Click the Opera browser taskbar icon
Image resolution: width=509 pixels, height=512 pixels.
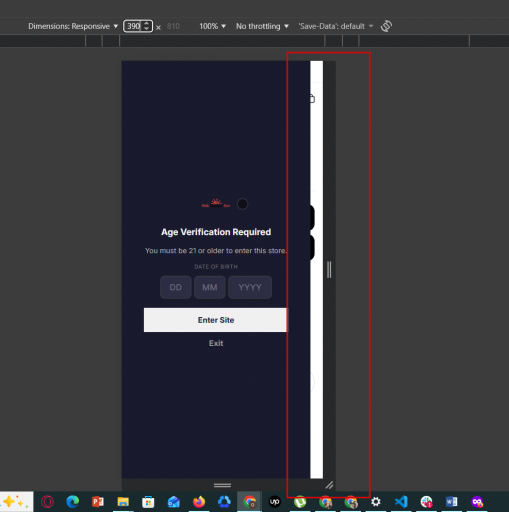pyautogui.click(x=47, y=502)
